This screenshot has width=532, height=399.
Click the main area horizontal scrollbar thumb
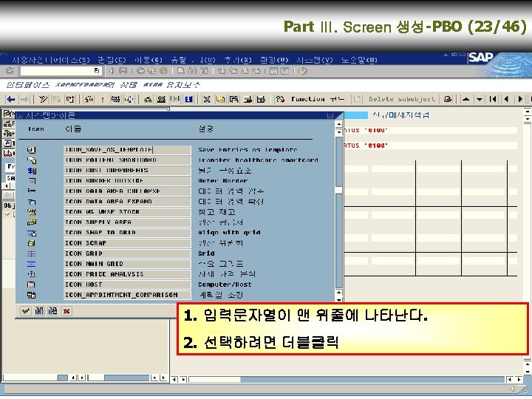(x=214, y=379)
